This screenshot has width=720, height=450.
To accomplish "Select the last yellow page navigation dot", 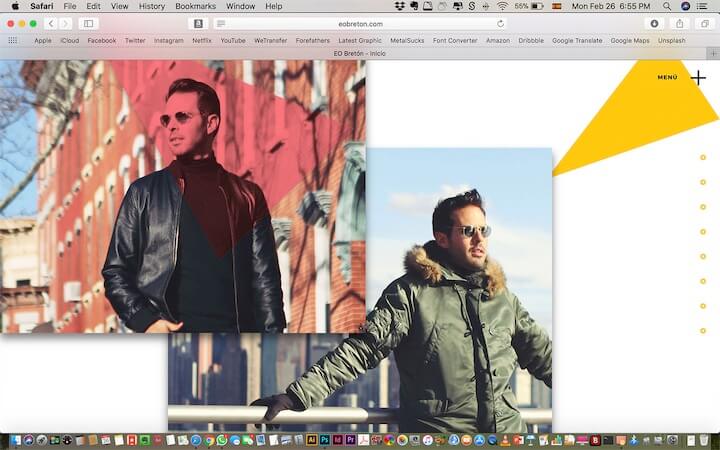I will pyautogui.click(x=703, y=331).
